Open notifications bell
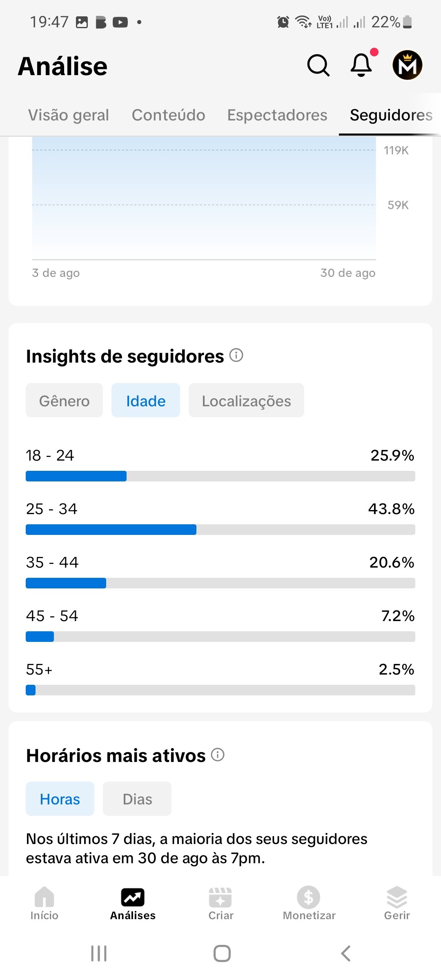Image resolution: width=441 pixels, height=980 pixels. 361,65
